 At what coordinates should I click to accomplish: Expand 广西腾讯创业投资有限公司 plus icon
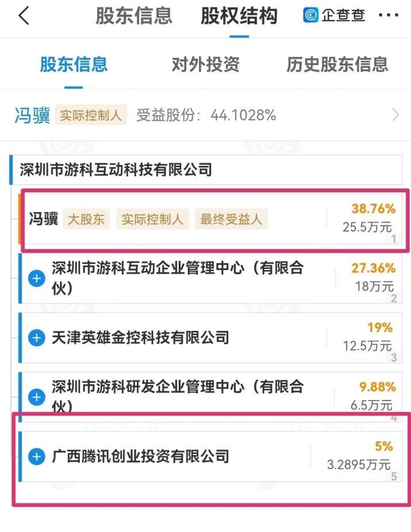pyautogui.click(x=36, y=456)
